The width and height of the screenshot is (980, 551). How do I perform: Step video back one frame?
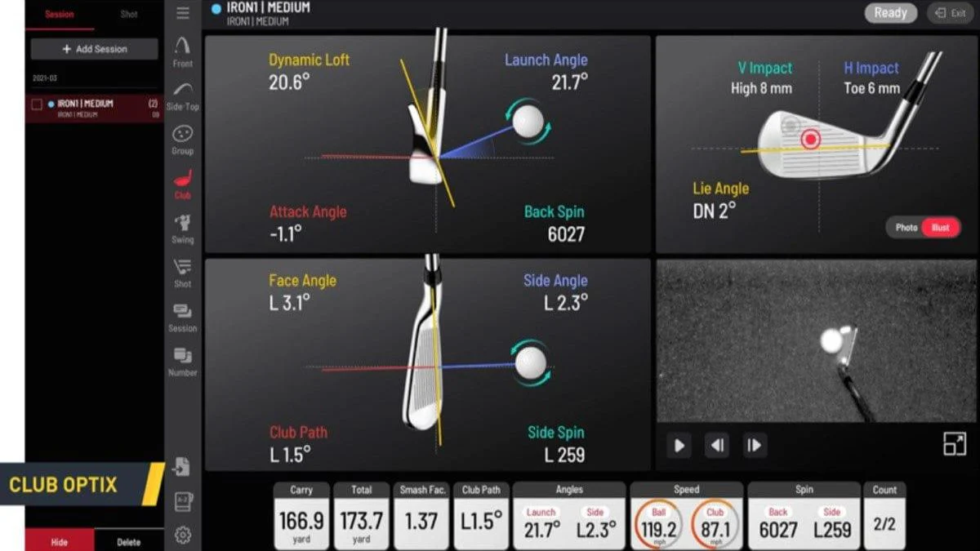point(717,445)
